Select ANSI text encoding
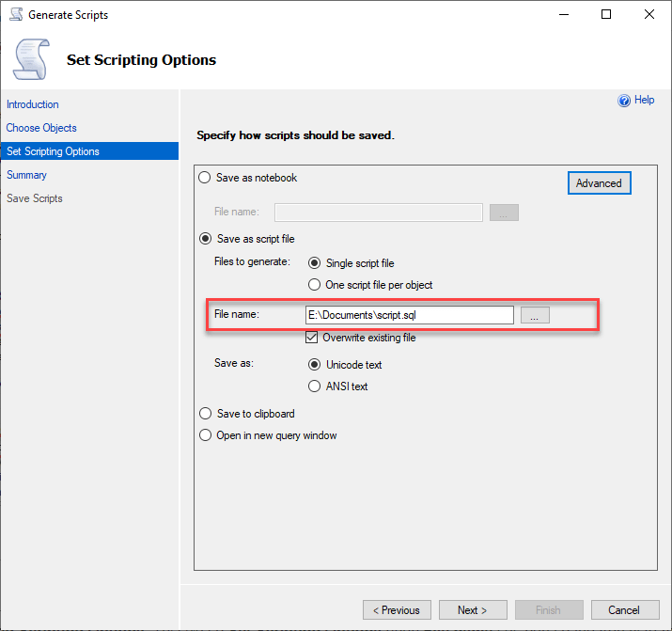672x631 pixels. coord(314,386)
